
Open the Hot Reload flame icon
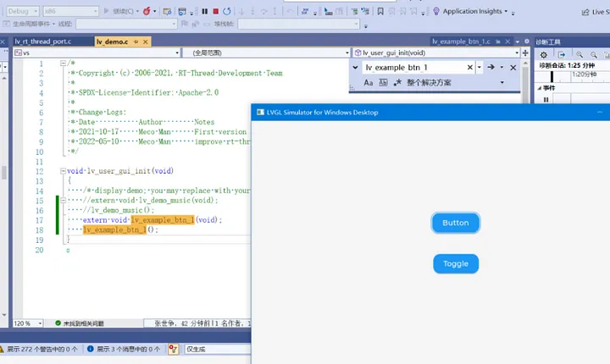click(x=147, y=11)
